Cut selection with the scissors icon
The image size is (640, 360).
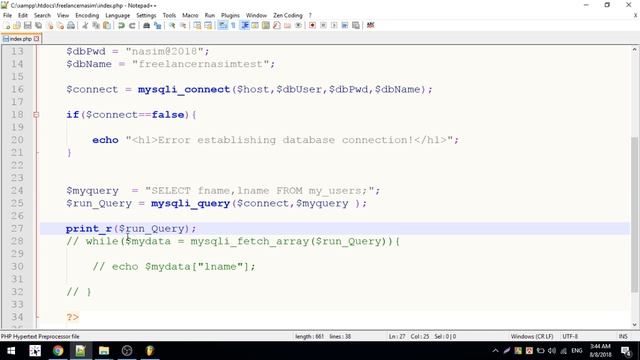85,25
